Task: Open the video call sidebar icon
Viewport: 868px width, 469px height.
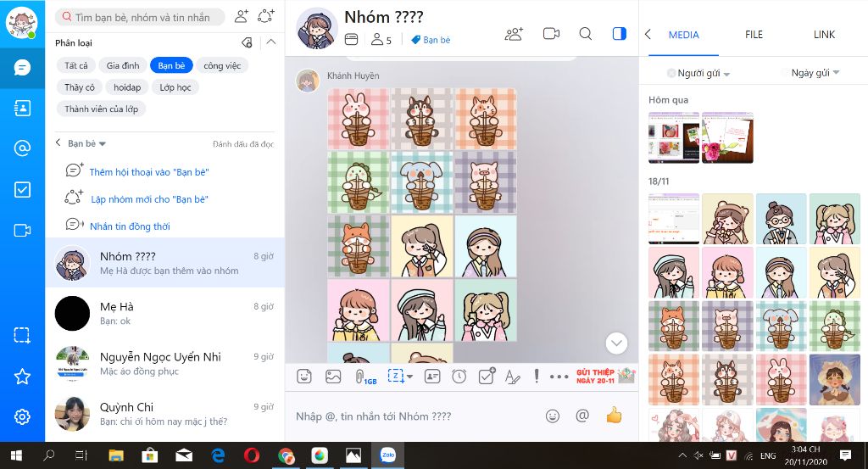Action: (x=22, y=231)
